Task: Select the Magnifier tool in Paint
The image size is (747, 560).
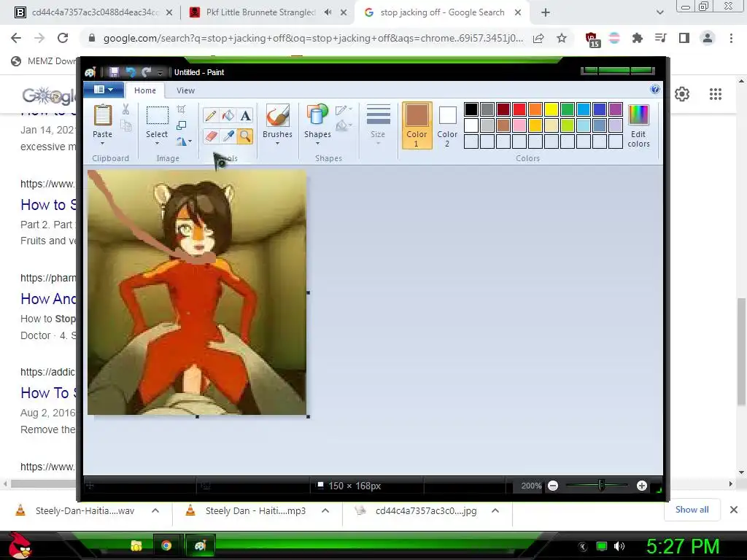Action: point(245,136)
